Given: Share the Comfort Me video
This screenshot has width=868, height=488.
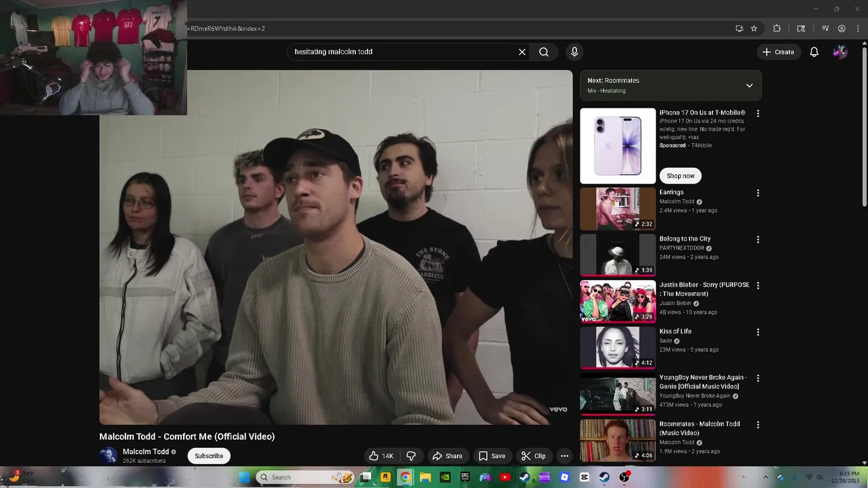Looking at the screenshot, I should click(x=447, y=456).
